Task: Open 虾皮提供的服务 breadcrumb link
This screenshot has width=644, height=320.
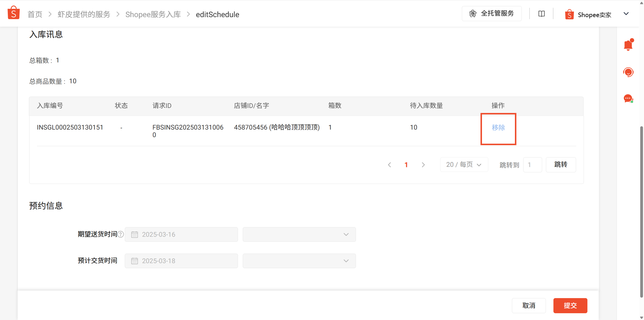Action: tap(84, 14)
